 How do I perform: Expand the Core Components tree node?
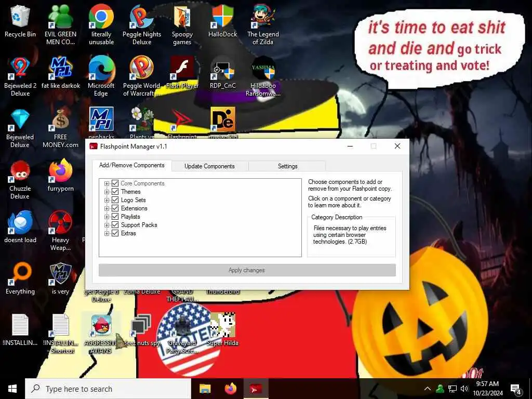point(107,183)
